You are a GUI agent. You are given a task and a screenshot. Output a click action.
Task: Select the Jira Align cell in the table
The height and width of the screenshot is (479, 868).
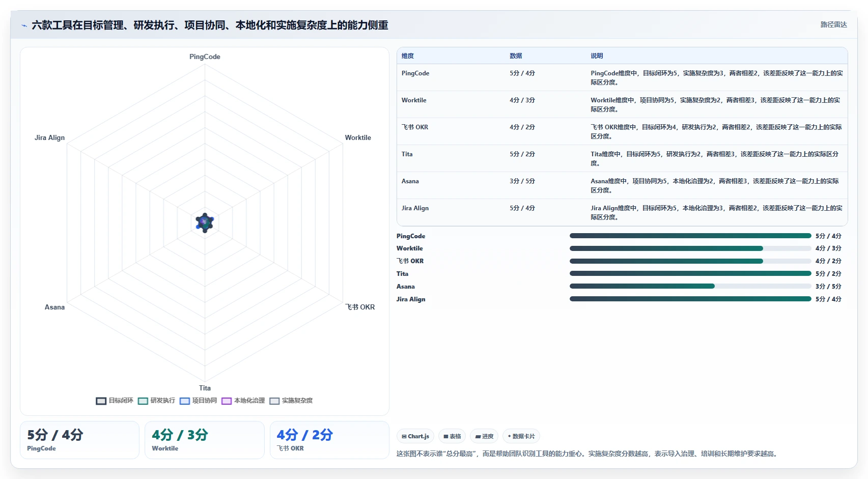click(415, 208)
